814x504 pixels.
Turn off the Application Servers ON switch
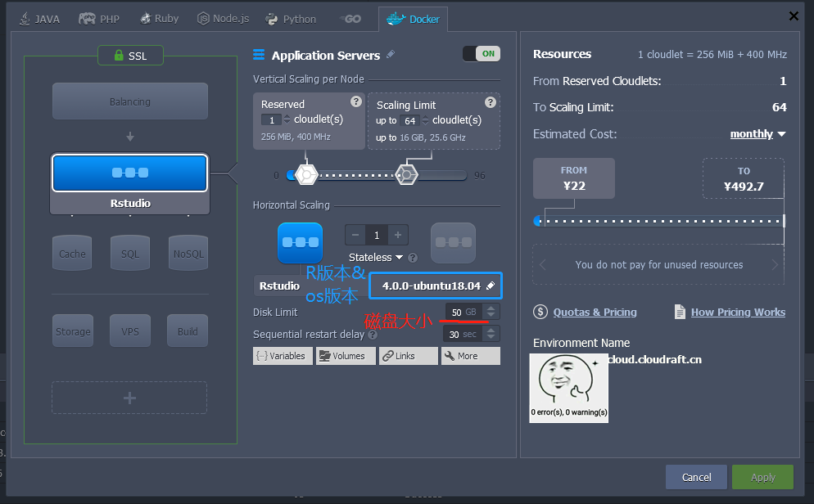point(481,54)
